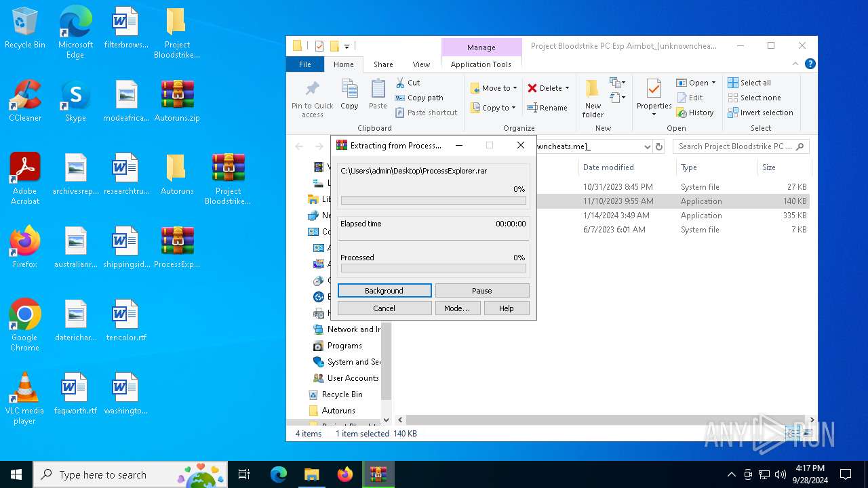This screenshot has height=488, width=868.
Task: Click the Mode... button
Action: pyautogui.click(x=457, y=308)
